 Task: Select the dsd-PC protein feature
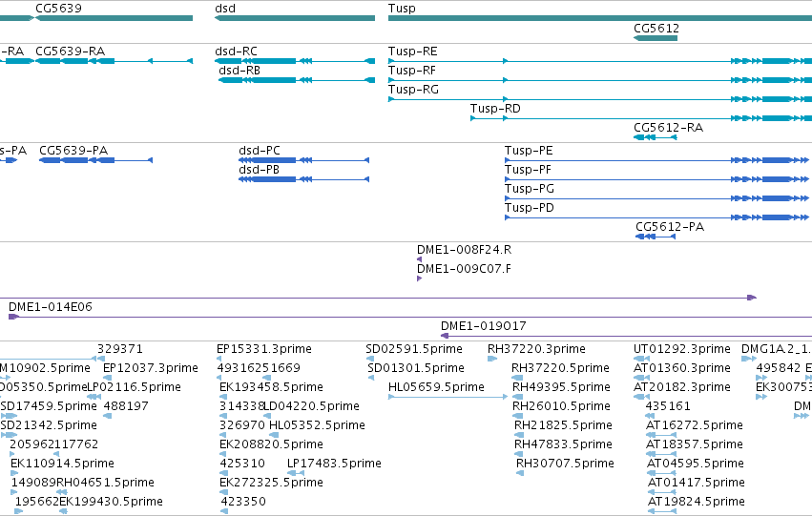coord(304,160)
